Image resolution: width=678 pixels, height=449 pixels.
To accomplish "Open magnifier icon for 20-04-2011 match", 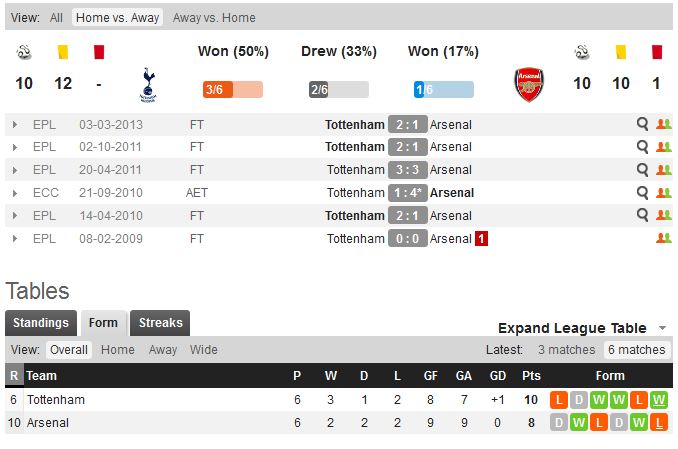I will tap(643, 170).
